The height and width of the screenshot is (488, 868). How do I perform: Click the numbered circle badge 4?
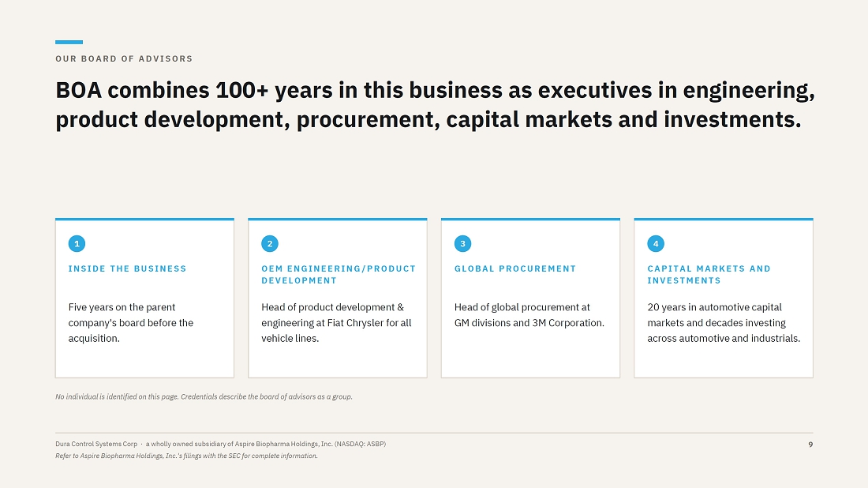656,244
